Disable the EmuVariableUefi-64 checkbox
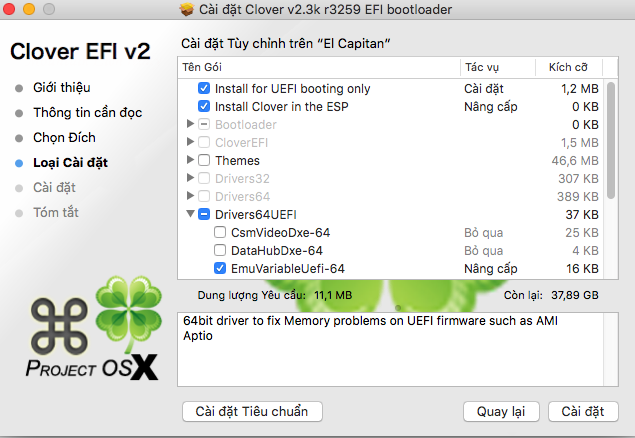 (x=220, y=268)
